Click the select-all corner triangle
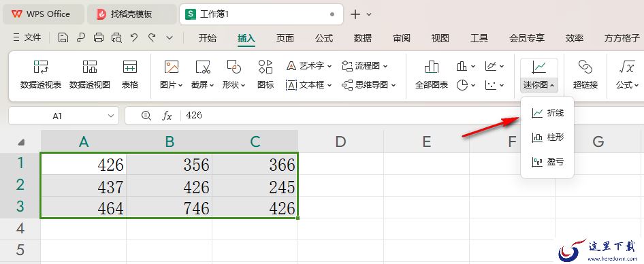 (21, 142)
